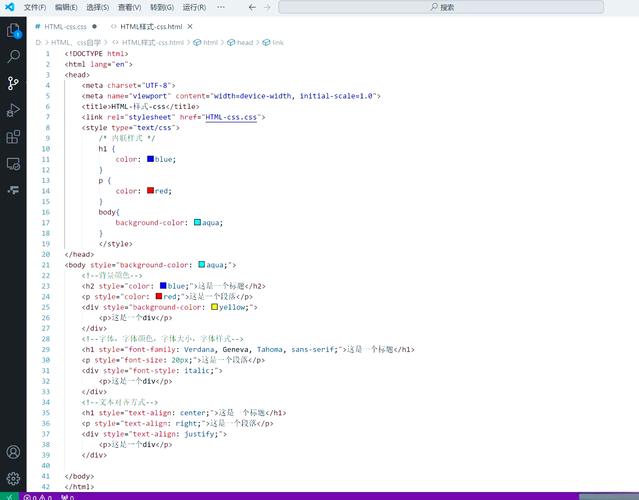The image size is (639, 500).
Task: Open the Explorer view in activity bar
Action: 13,30
